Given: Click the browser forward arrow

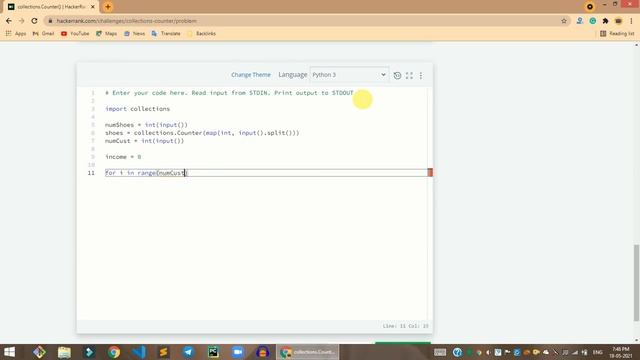Looking at the screenshot, I should tap(22, 21).
